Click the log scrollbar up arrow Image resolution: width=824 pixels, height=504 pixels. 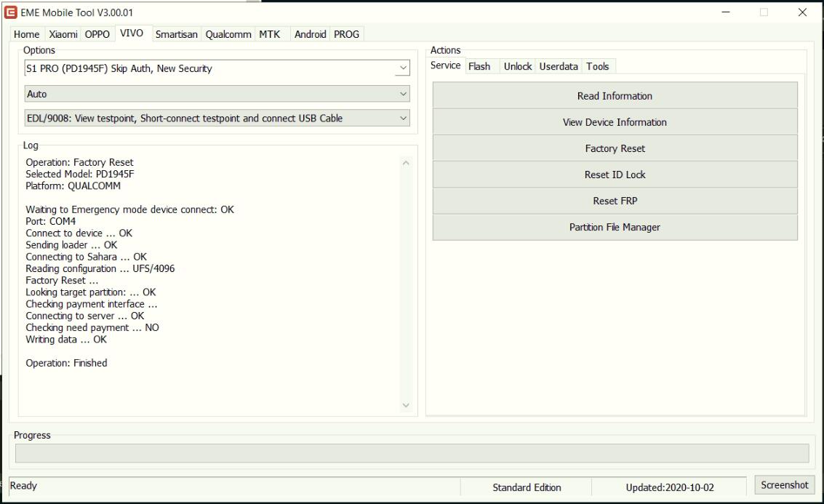406,163
